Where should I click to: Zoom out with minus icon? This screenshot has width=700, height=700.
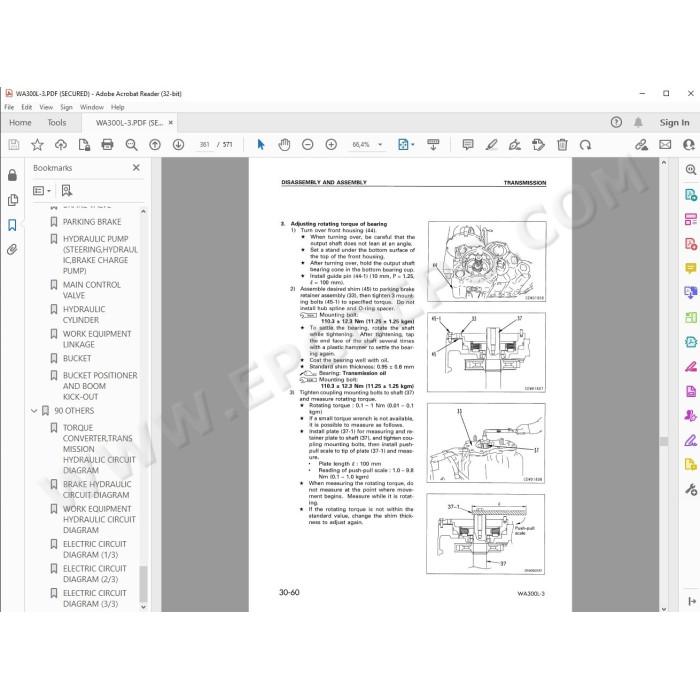pos(308,145)
